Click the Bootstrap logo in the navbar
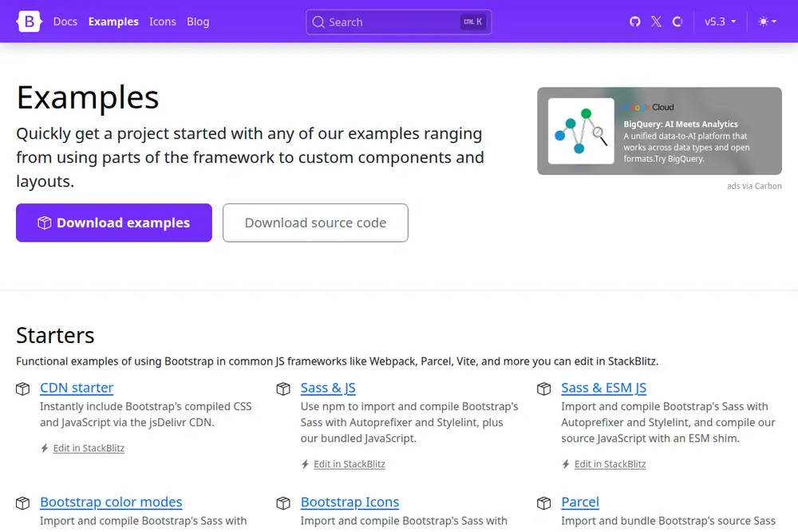798x532 pixels. click(x=29, y=22)
